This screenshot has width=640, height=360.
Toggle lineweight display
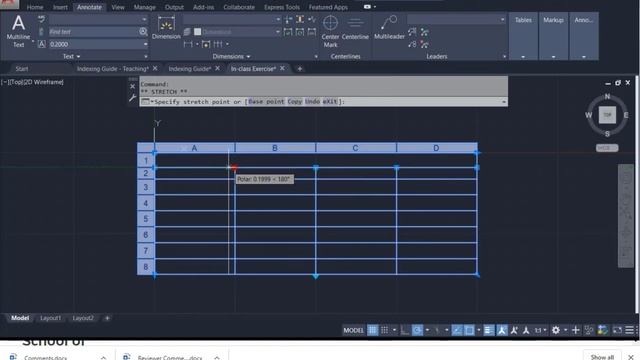(489, 330)
